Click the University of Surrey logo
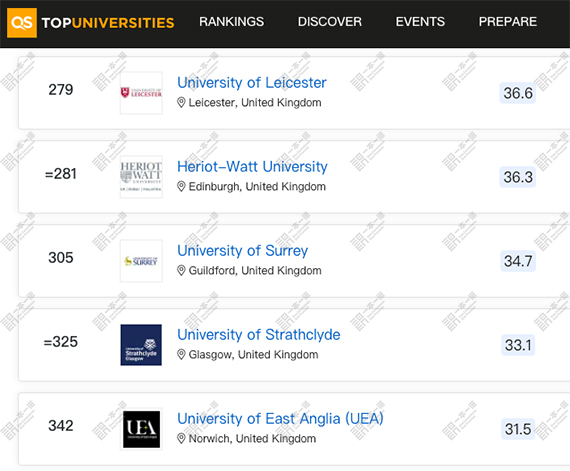The image size is (570, 471). point(141,261)
